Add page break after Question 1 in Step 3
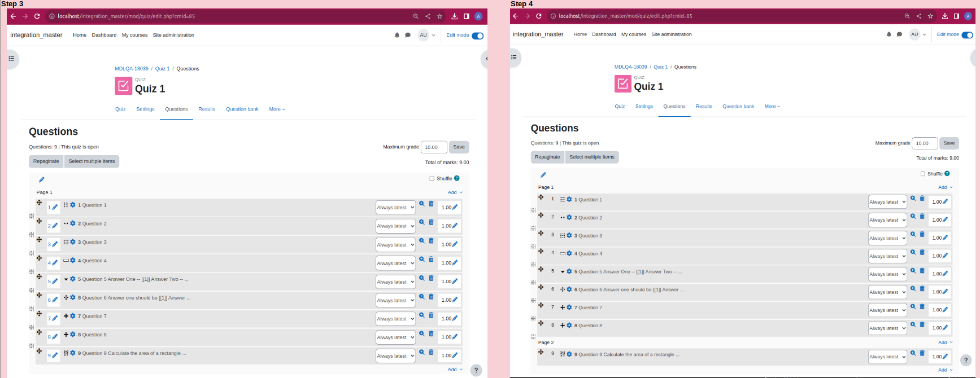Screen dimensions: 980x378 31,216
